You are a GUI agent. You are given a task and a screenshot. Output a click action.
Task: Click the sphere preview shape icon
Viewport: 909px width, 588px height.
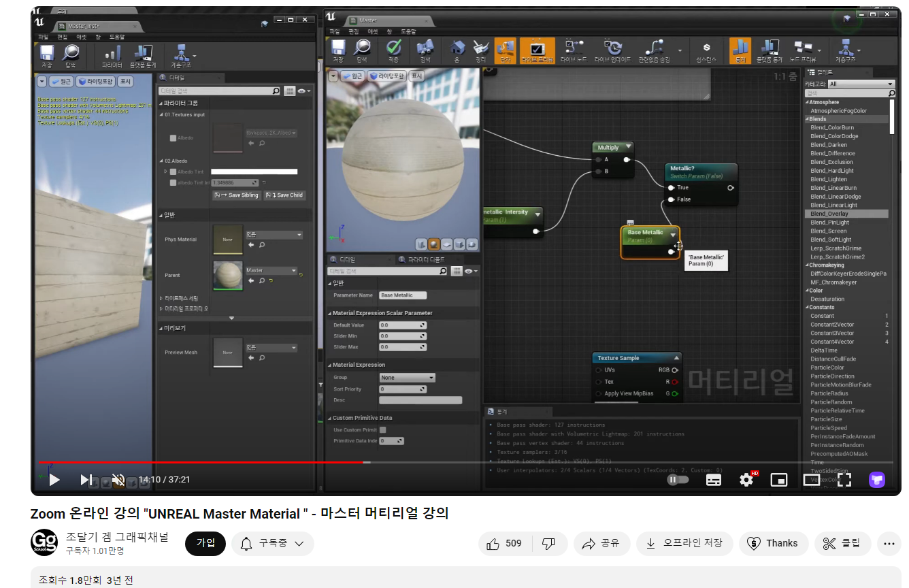click(x=433, y=244)
